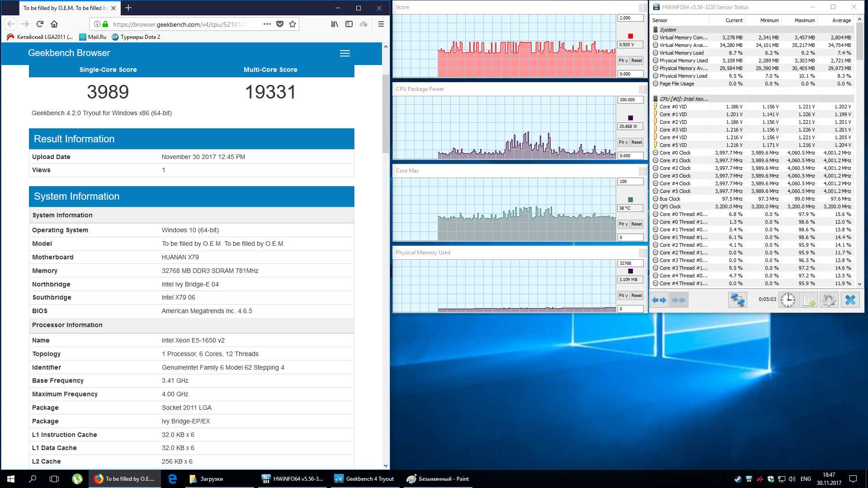Open the Firefox library icon
This screenshot has width=868, height=488.
[x=335, y=24]
